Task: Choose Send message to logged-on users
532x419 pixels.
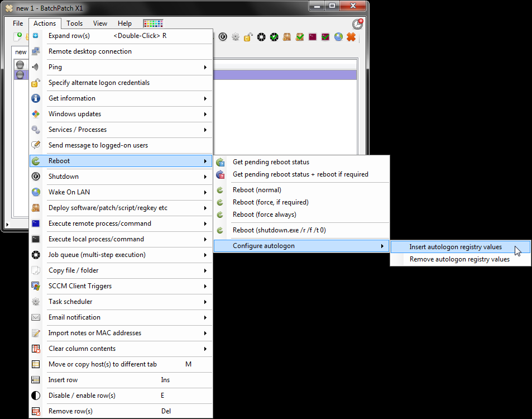Action: click(121, 145)
